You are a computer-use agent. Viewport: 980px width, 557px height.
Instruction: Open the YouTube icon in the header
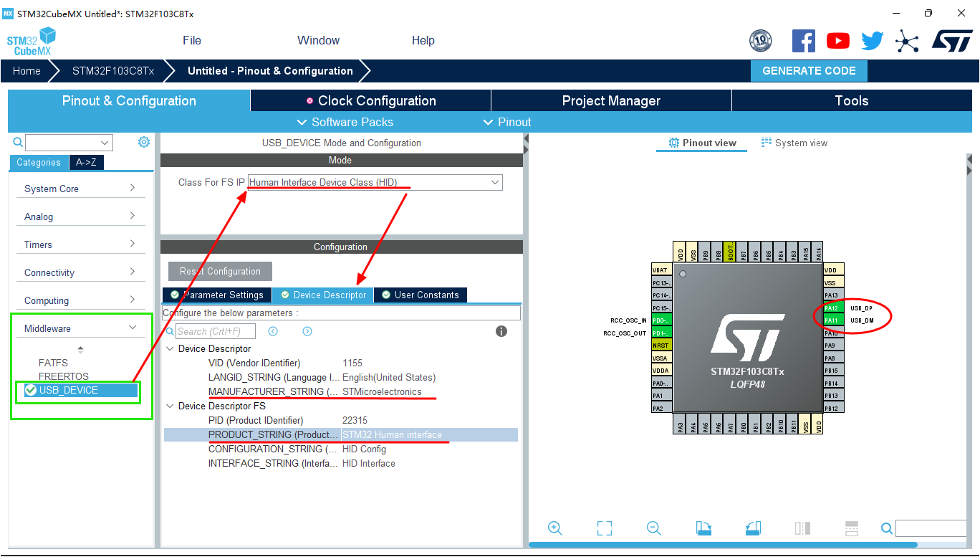point(838,41)
